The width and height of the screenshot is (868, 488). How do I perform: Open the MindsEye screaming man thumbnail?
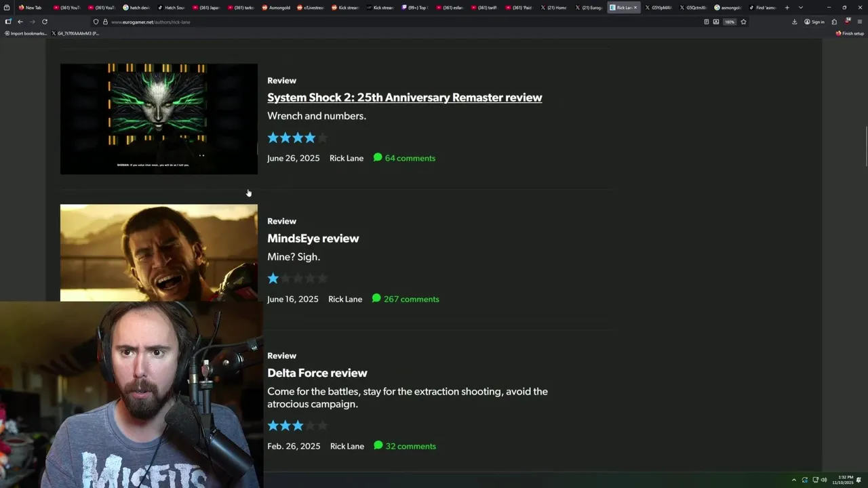(159, 253)
